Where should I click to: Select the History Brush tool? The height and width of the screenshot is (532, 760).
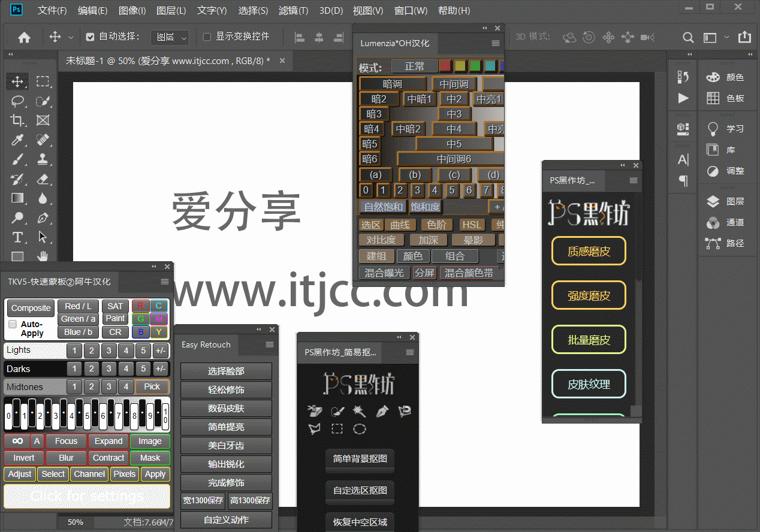17,179
